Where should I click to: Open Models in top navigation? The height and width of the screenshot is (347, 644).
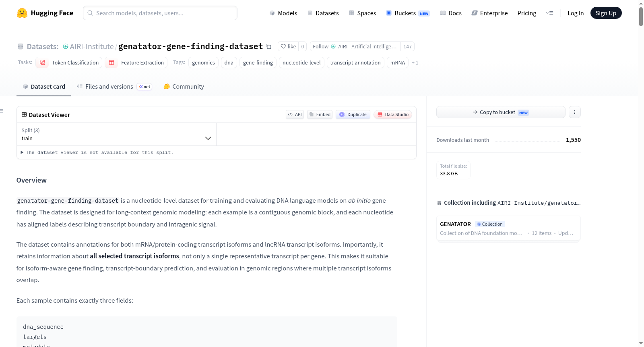(283, 13)
